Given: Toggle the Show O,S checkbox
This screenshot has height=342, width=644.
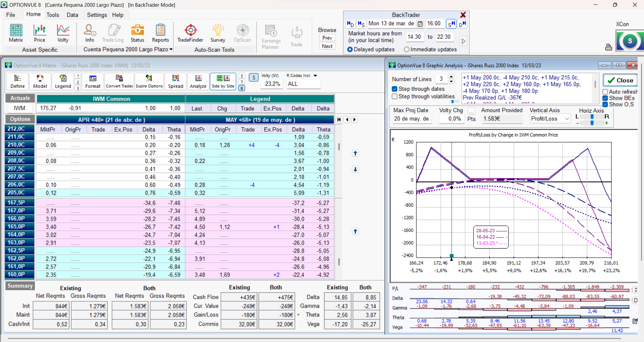Looking at the screenshot, I should tap(605, 104).
